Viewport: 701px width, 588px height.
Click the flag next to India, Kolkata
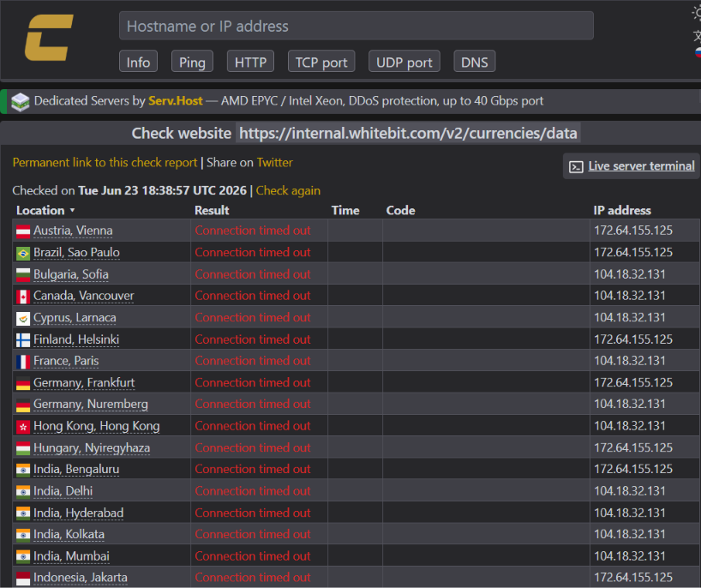pyautogui.click(x=23, y=535)
